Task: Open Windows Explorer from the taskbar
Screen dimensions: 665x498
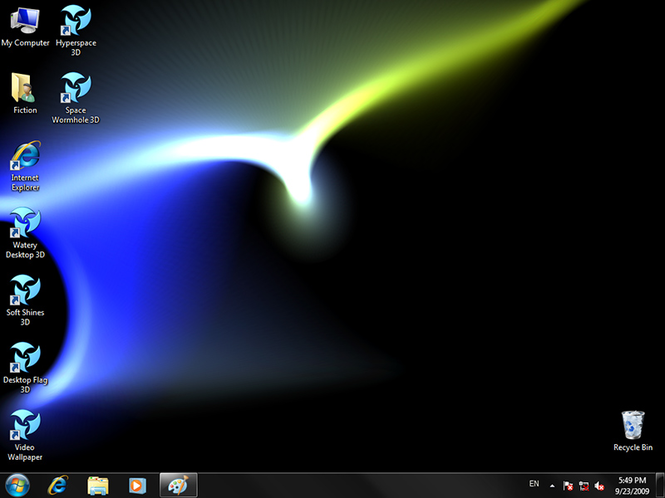Action: click(x=98, y=485)
